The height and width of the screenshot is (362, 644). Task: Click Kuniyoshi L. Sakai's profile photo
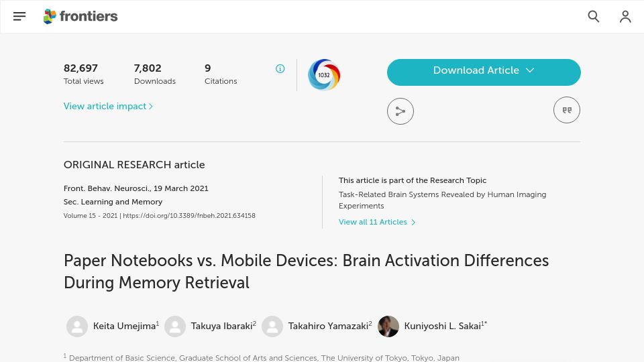pos(388,326)
